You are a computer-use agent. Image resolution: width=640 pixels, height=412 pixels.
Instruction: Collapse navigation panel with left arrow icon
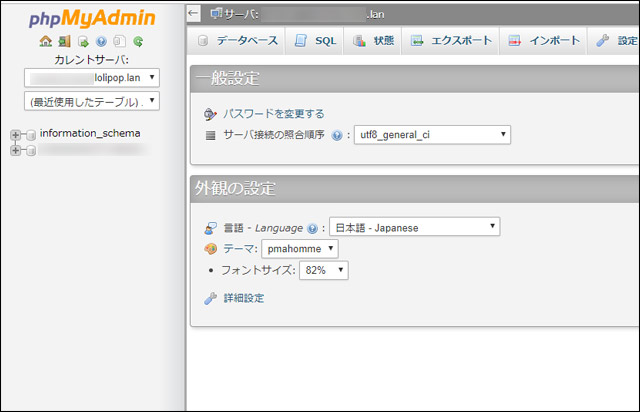click(x=194, y=13)
